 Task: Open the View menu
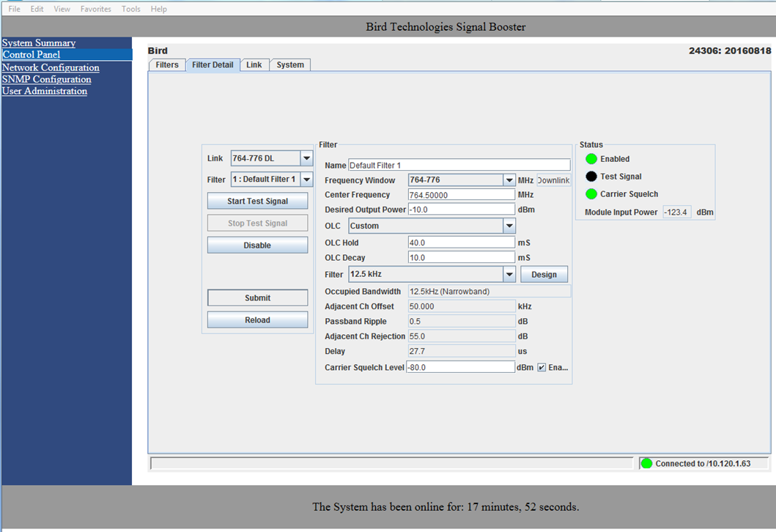click(62, 9)
